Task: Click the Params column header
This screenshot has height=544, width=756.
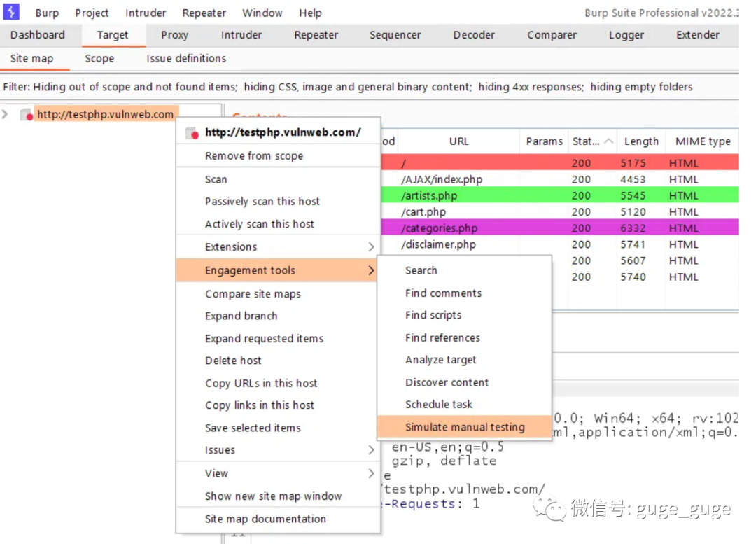Action: click(544, 141)
